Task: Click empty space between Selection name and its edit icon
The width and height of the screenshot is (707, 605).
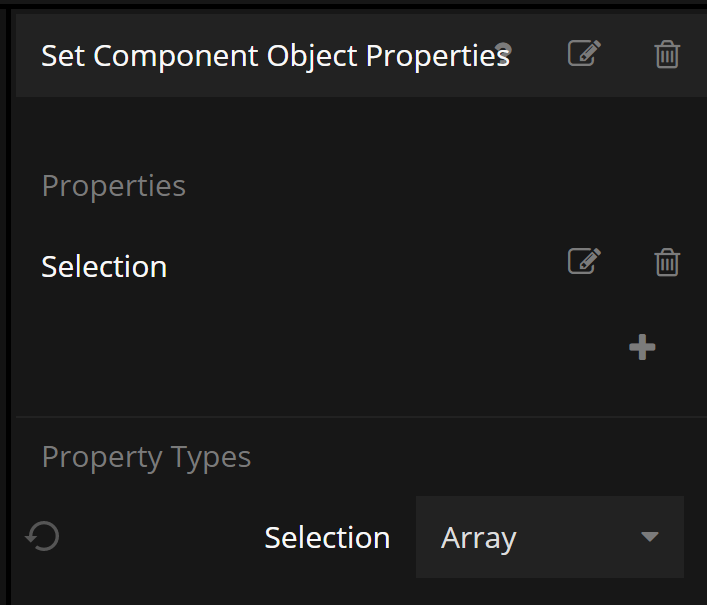Action: point(360,266)
